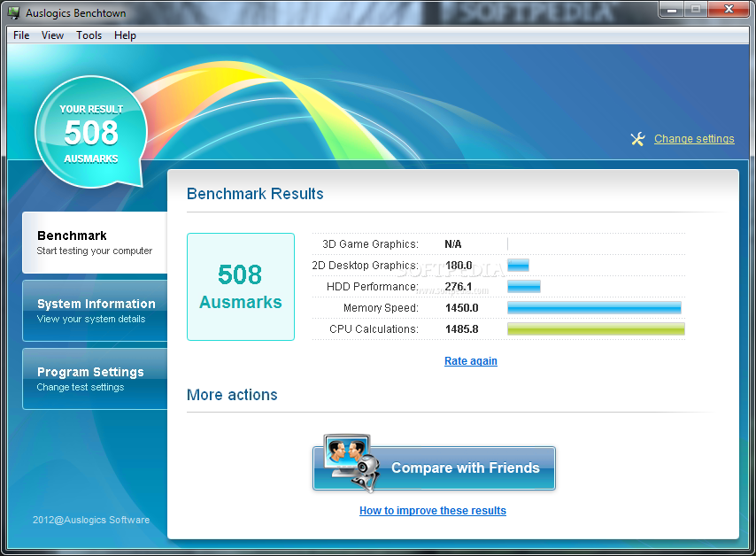Screen dimensions: 756x556
Task: Switch to System Information sidebar tab
Action: [x=95, y=311]
